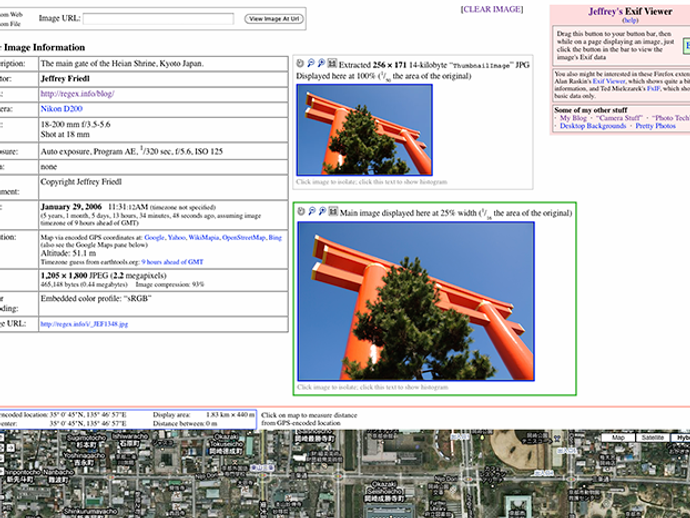690x518 pixels.
Task: Switch map to Satellite view tab
Action: click(653, 437)
